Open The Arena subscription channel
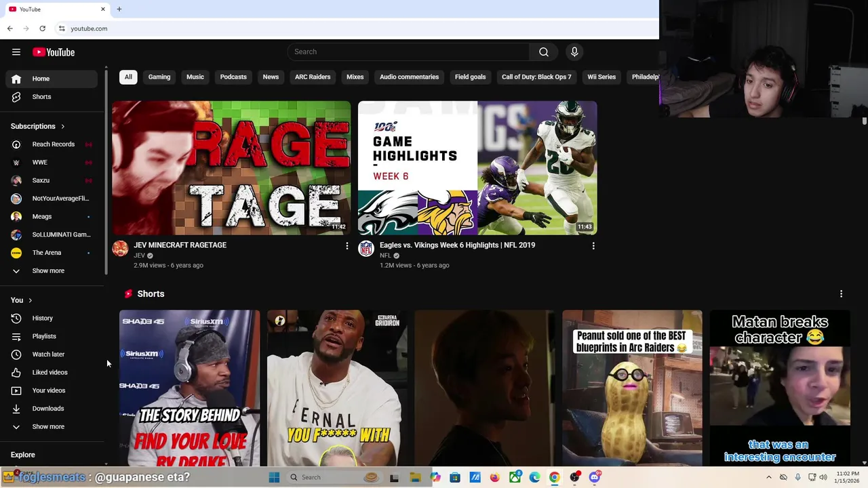 [x=52, y=253]
